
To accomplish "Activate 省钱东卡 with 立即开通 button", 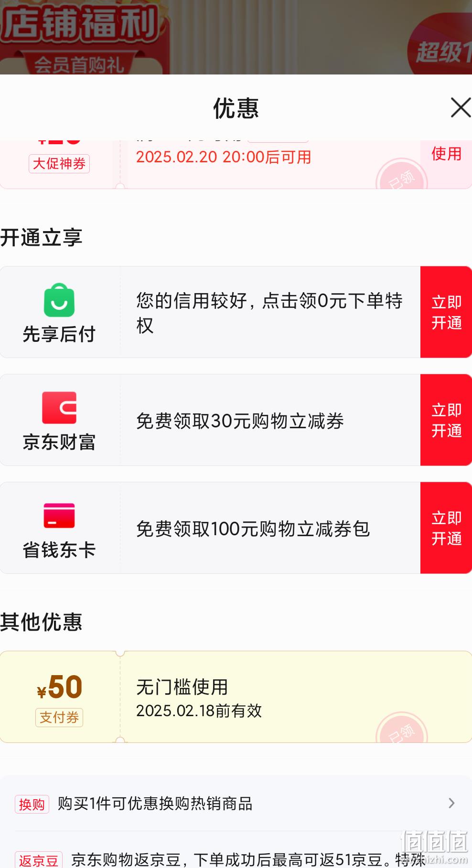I will click(x=446, y=528).
